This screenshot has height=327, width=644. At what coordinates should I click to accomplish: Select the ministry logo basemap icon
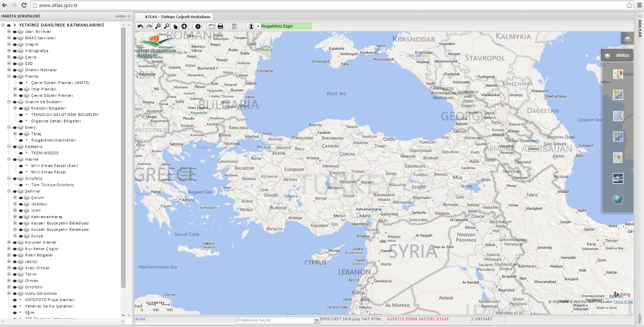(x=618, y=178)
